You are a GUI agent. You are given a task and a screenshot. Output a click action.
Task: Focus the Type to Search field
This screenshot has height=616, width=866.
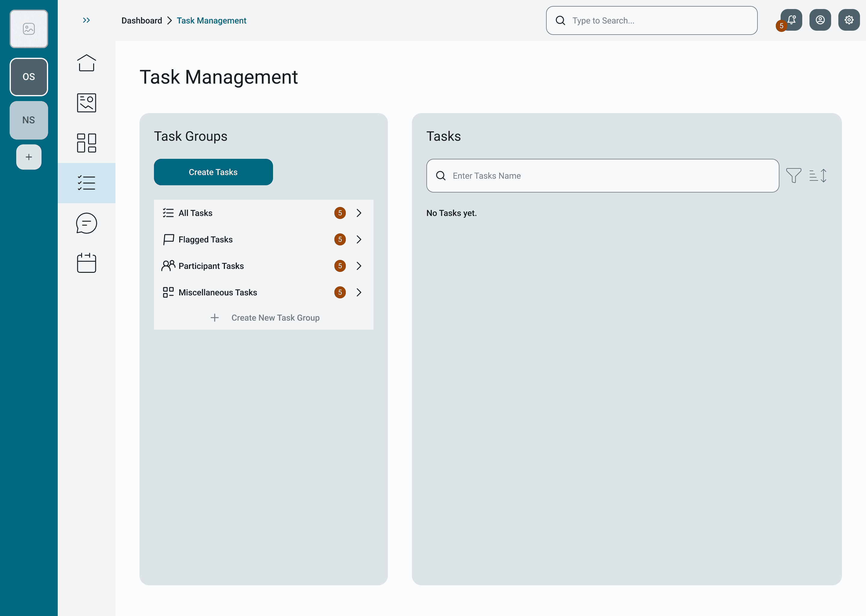tap(652, 20)
